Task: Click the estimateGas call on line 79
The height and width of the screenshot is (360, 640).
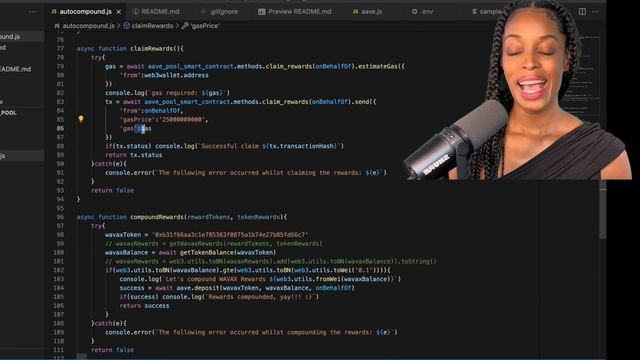Action: (x=378, y=66)
